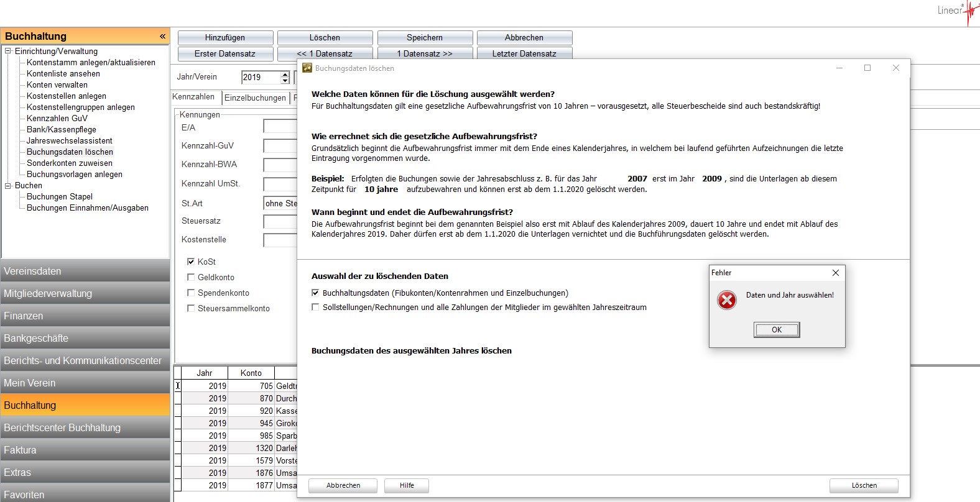Open Buchungen Stapel tree item
980x502 pixels.
click(60, 196)
